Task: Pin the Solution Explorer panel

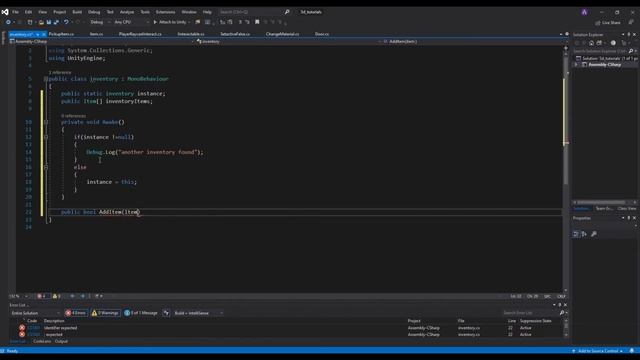Action: [x=629, y=35]
